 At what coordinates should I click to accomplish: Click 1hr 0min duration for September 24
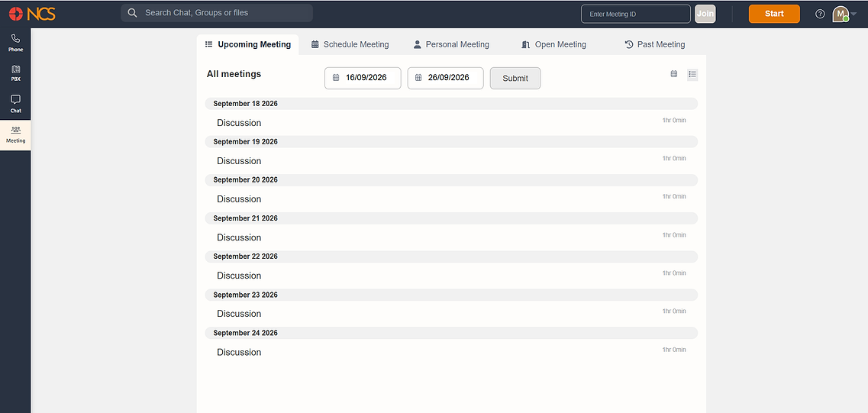pyautogui.click(x=673, y=350)
